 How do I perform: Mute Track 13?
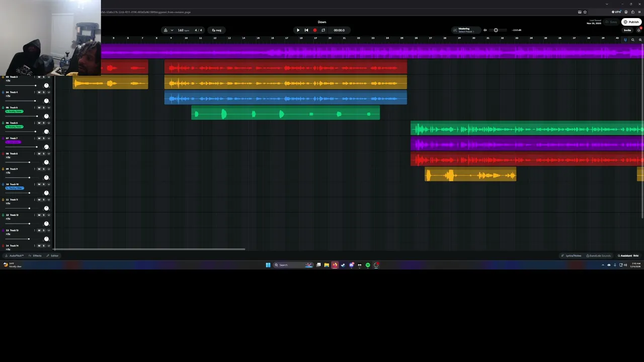pyautogui.click(x=39, y=230)
